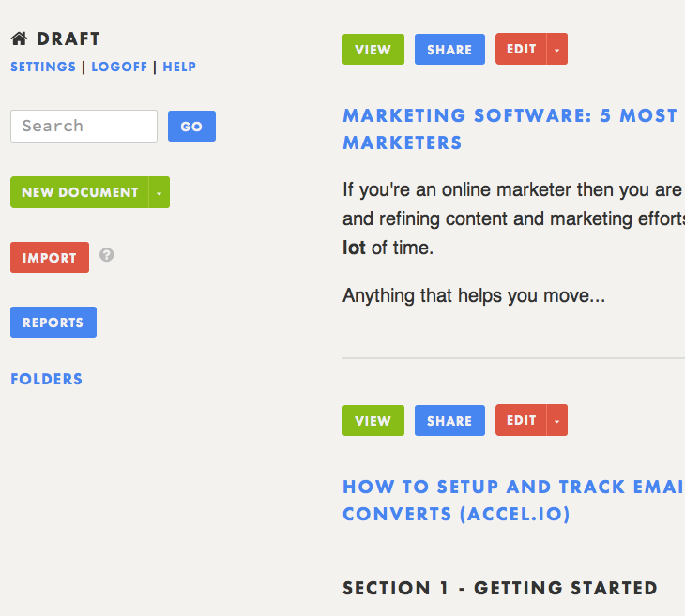
Task: View the Marketing Software document
Action: click(x=373, y=50)
